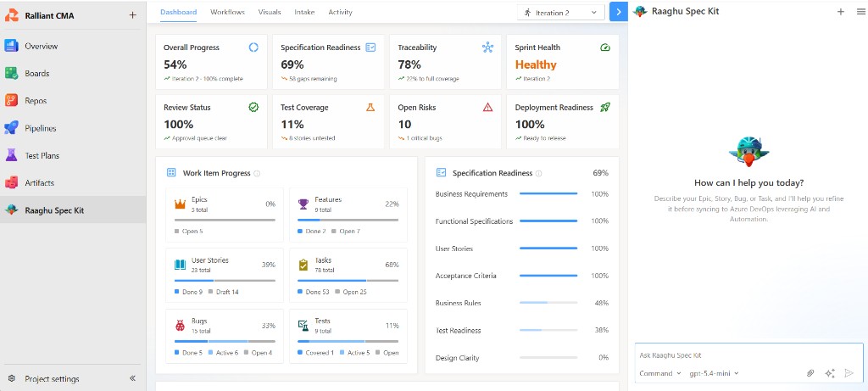Open Boards from the sidebar
The height and width of the screenshot is (391, 868).
point(73,73)
